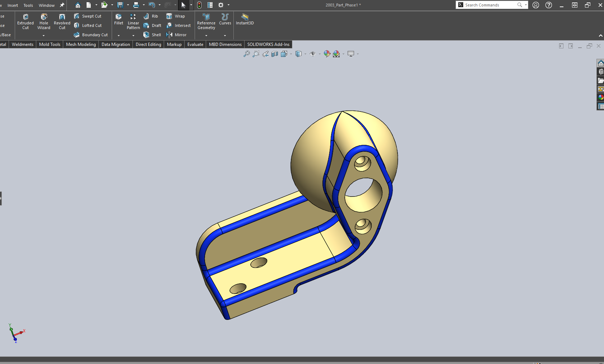Use the Draft feature tool
The width and height of the screenshot is (604, 364).
click(152, 25)
